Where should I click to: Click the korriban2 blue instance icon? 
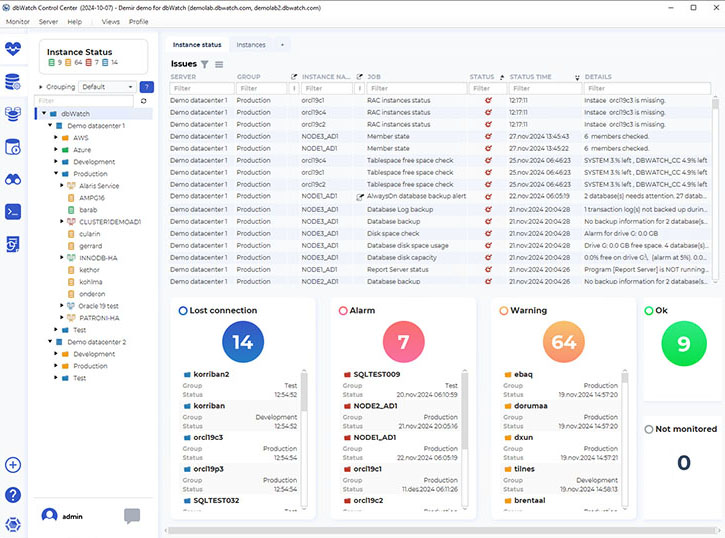pyautogui.click(x=187, y=374)
